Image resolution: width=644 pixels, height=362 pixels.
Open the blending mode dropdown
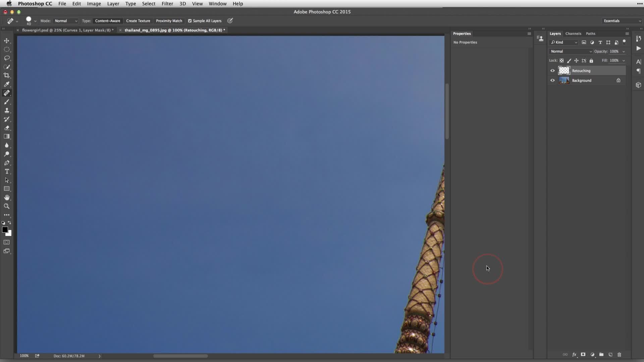[571, 51]
